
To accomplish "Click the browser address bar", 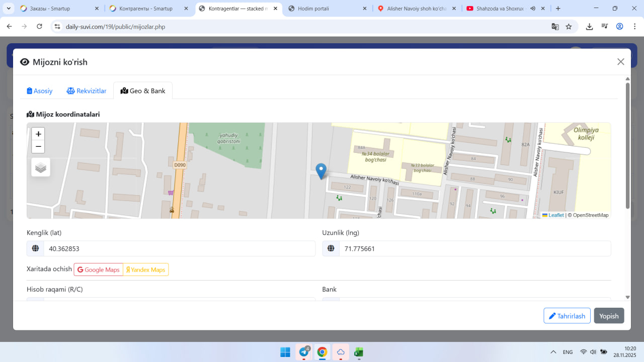I will pos(302,27).
